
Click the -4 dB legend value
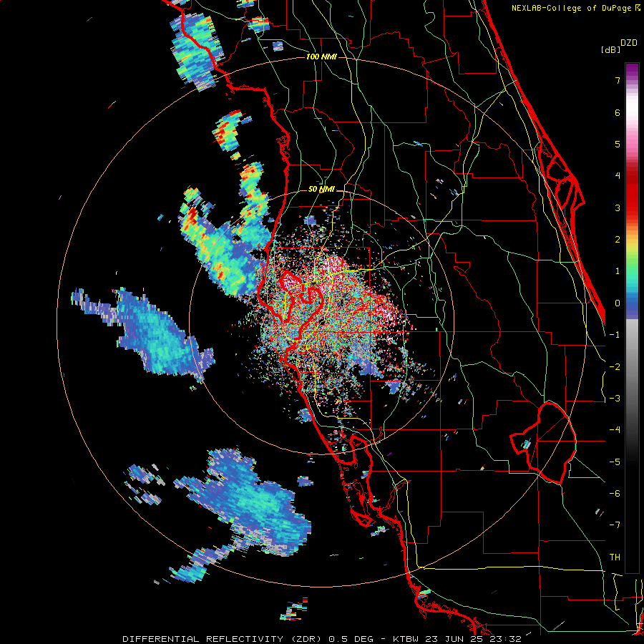point(615,430)
